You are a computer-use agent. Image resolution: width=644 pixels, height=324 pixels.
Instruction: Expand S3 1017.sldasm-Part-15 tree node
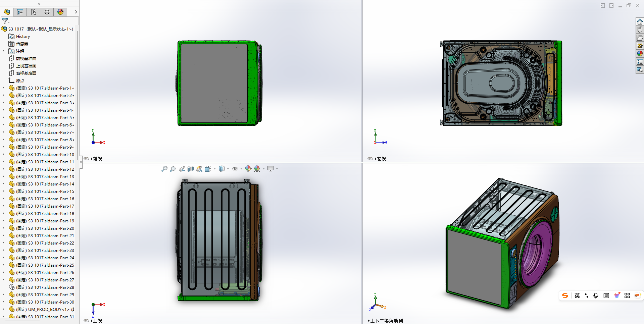(x=3, y=191)
